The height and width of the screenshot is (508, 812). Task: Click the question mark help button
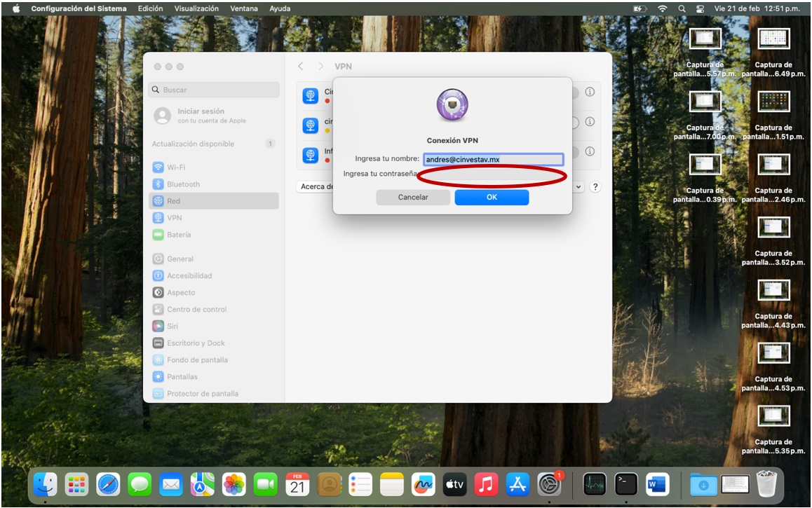[x=595, y=187]
